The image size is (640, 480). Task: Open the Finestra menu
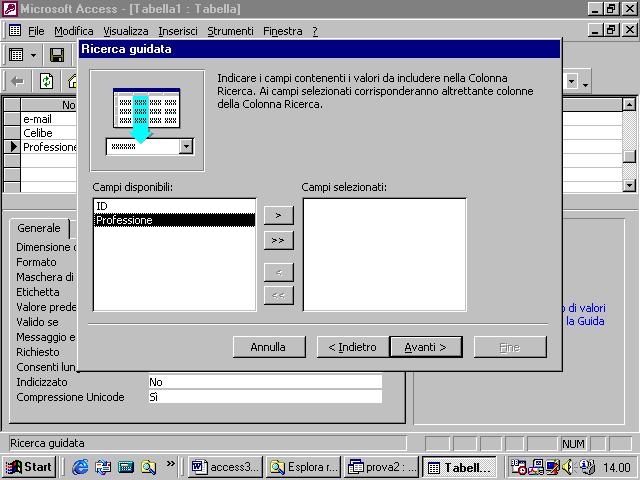[x=282, y=31]
